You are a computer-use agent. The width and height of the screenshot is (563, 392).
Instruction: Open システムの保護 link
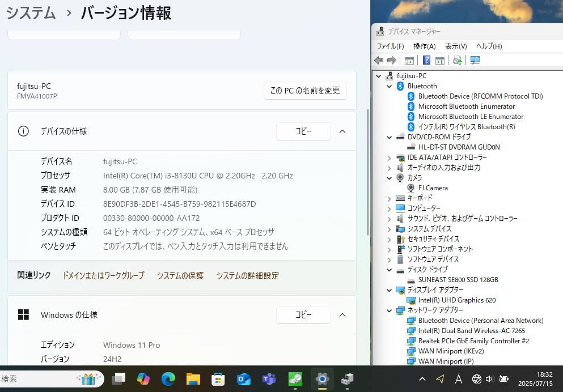(180, 275)
